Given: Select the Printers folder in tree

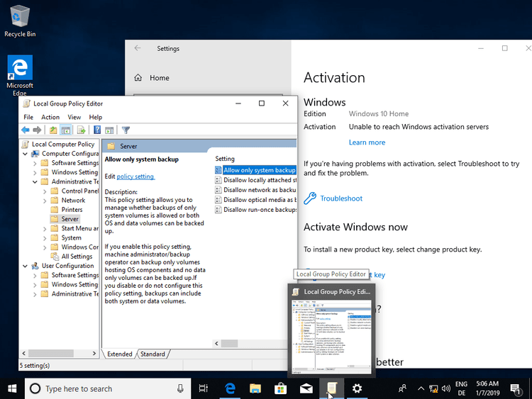Looking at the screenshot, I should tap(72, 210).
